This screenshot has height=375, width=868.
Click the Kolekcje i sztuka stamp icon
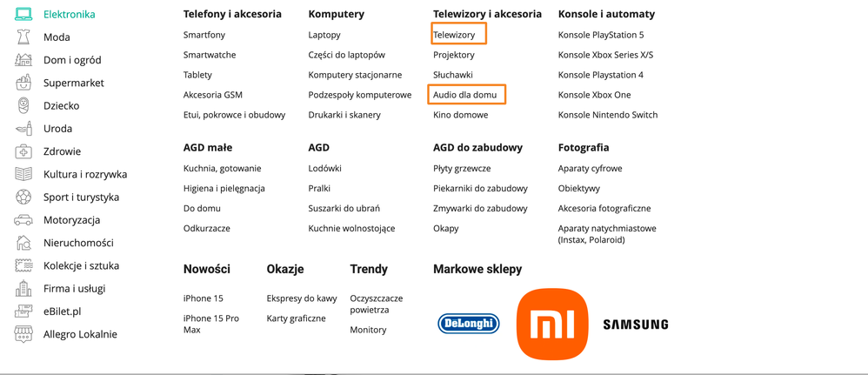click(x=23, y=265)
